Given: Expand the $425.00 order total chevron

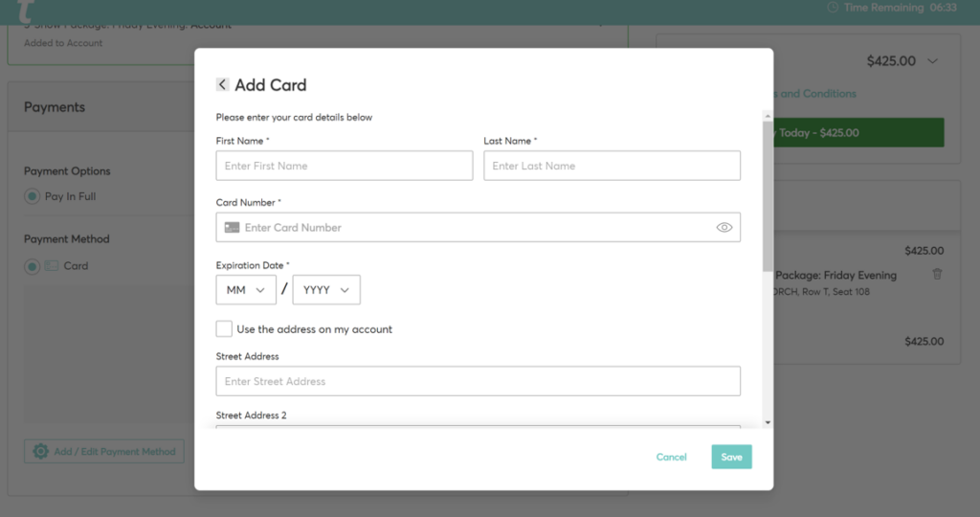Looking at the screenshot, I should (933, 61).
